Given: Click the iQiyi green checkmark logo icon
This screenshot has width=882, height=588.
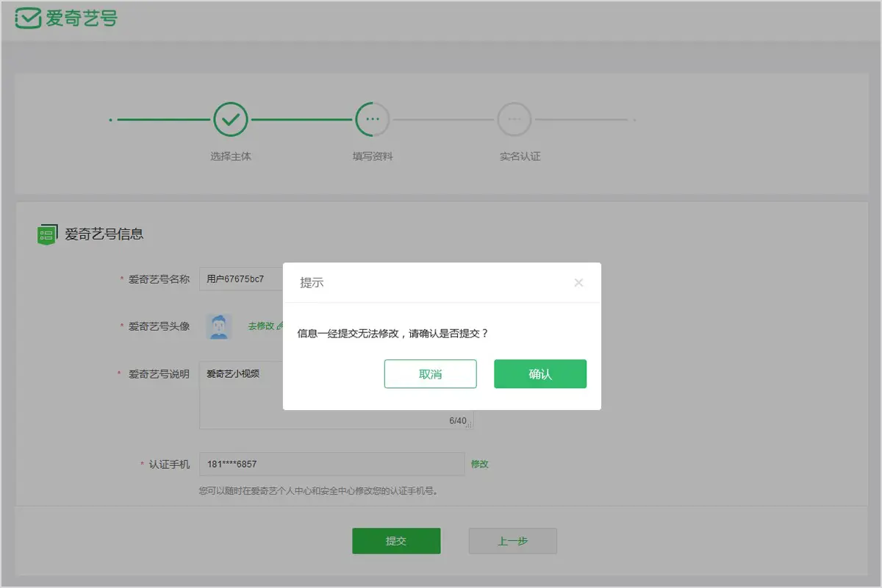Looking at the screenshot, I should pyautogui.click(x=28, y=18).
